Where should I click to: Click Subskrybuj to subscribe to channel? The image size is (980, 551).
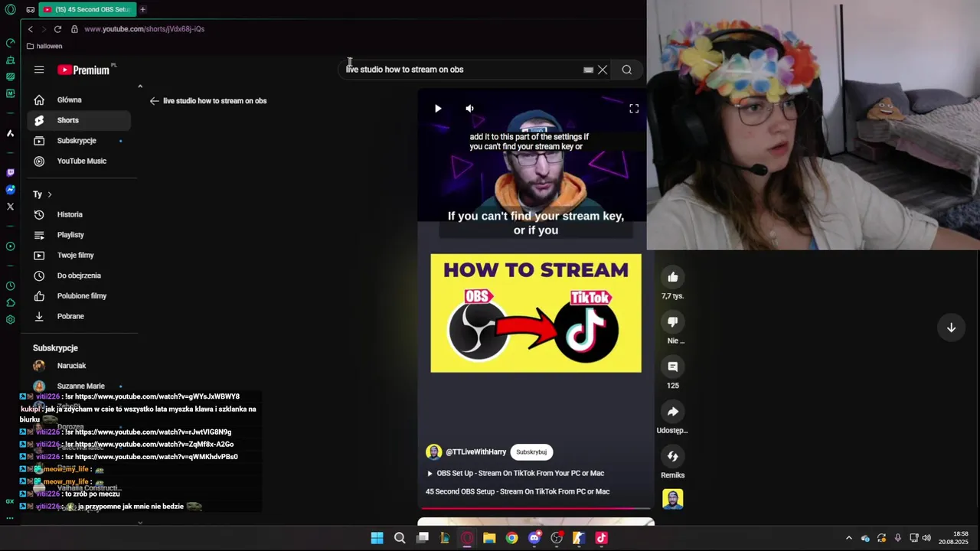click(531, 452)
